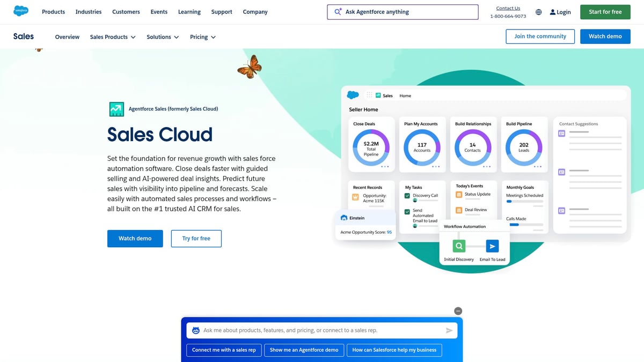Click the header Watch demo button
Screen dimensions: 644x362
tap(605, 36)
